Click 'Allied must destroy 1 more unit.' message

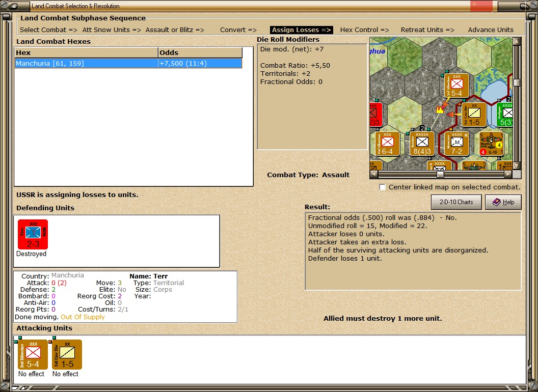coord(383,318)
